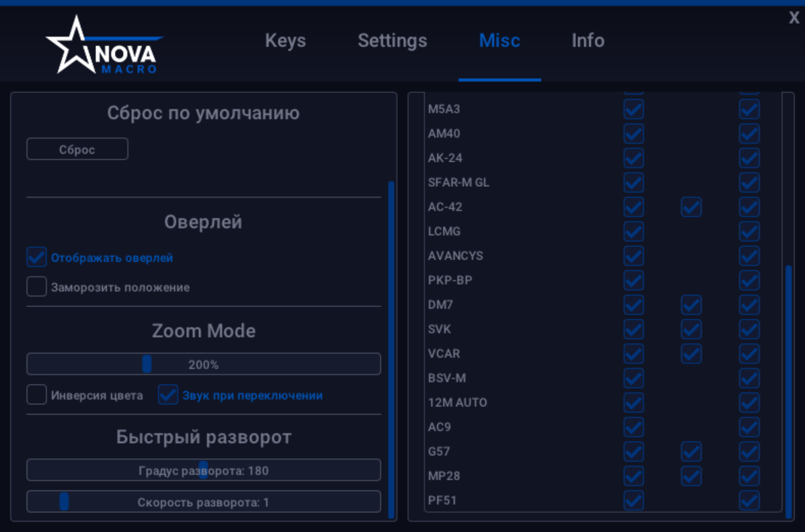Open the Keys tab
The image size is (805, 532).
pyautogui.click(x=285, y=41)
